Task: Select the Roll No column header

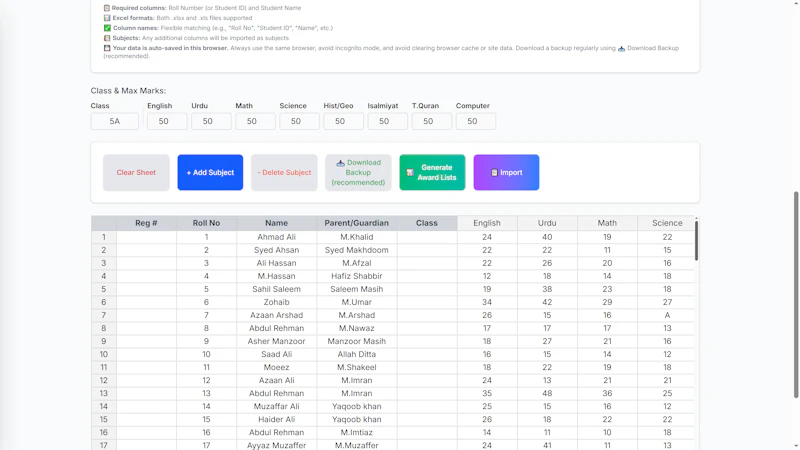Action: pos(206,223)
